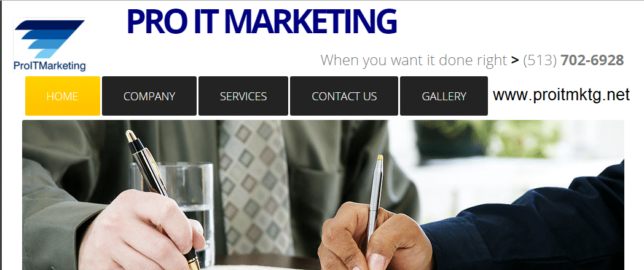Go to the SERVICES page

(243, 96)
